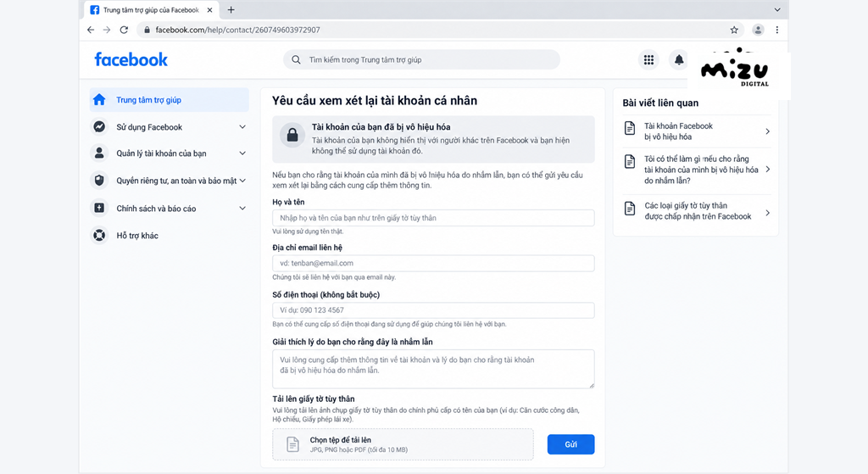Select Trung tâm trợ giúp in sidebar
The width and height of the screenshot is (868, 474).
click(x=170, y=100)
